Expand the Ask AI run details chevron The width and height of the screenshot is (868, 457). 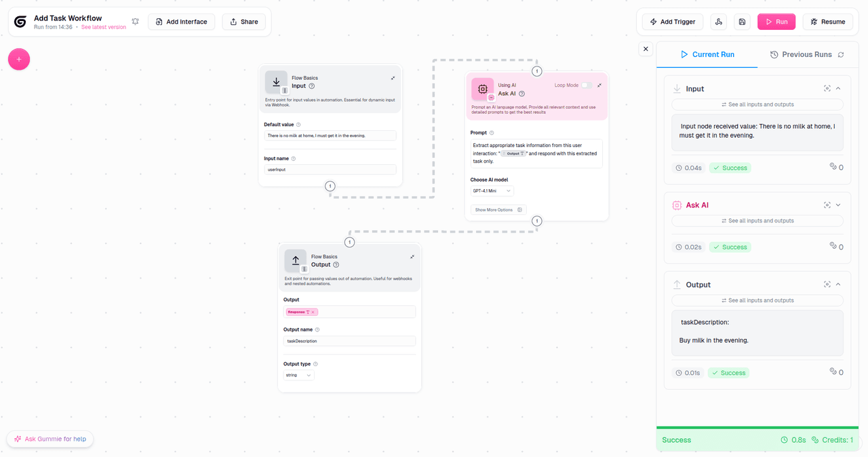[838, 204]
